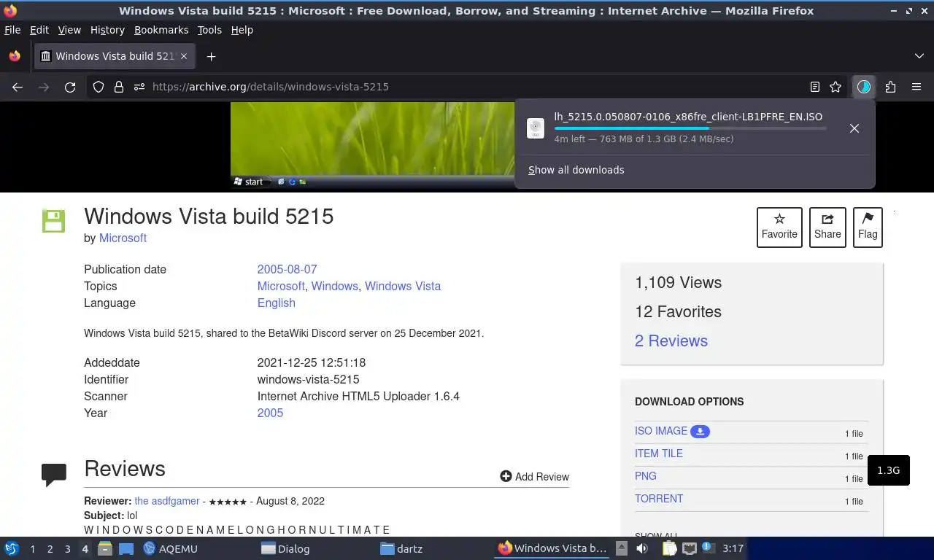Open the Year 2005 link
934x560 pixels.
(270, 413)
